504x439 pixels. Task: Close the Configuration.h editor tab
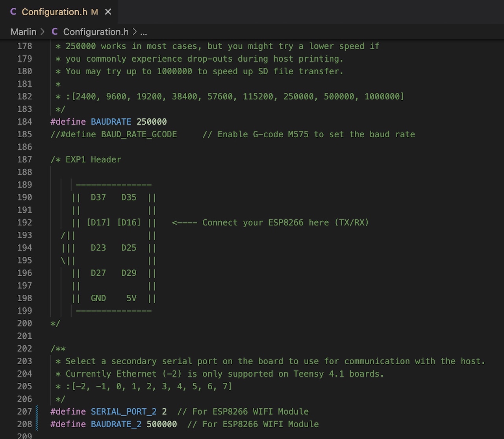point(108,12)
